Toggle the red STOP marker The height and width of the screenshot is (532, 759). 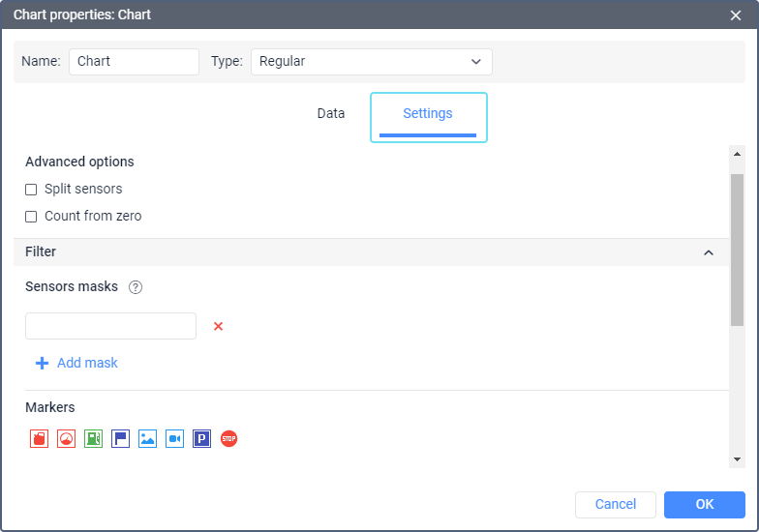click(x=228, y=439)
